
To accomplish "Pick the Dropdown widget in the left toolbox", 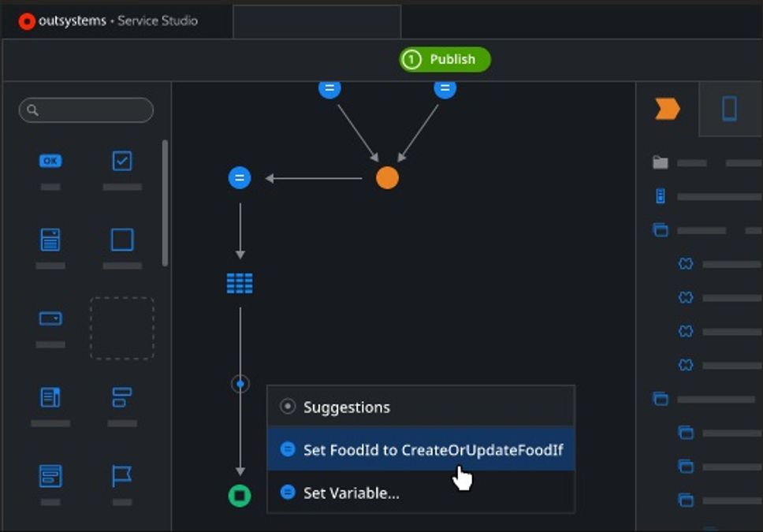I will coord(50,318).
